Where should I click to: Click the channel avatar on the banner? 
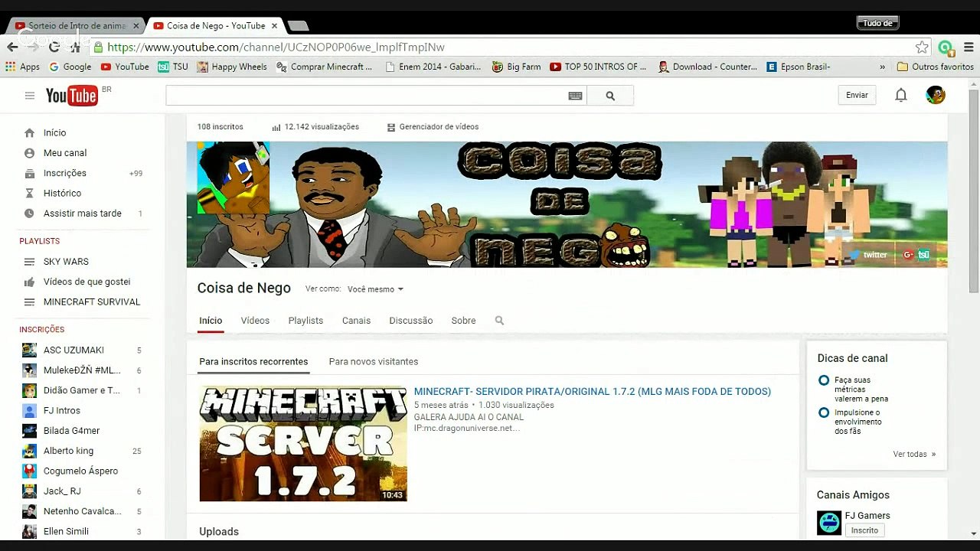point(233,178)
